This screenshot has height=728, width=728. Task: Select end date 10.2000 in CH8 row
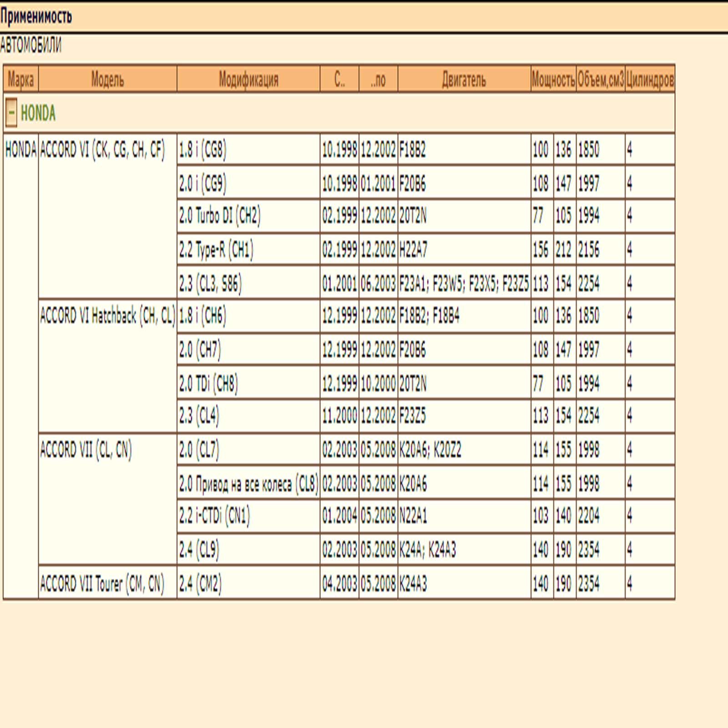tap(378, 384)
